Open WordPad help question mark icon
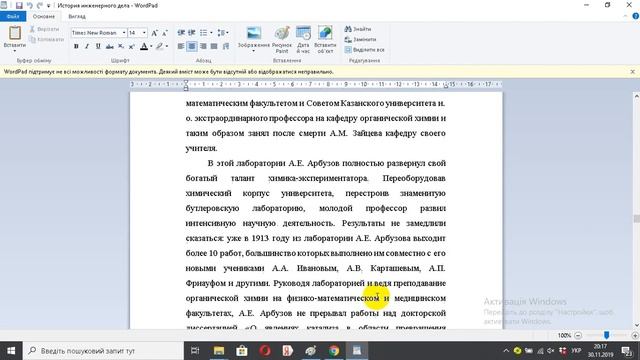The height and width of the screenshot is (360, 640). point(636,16)
